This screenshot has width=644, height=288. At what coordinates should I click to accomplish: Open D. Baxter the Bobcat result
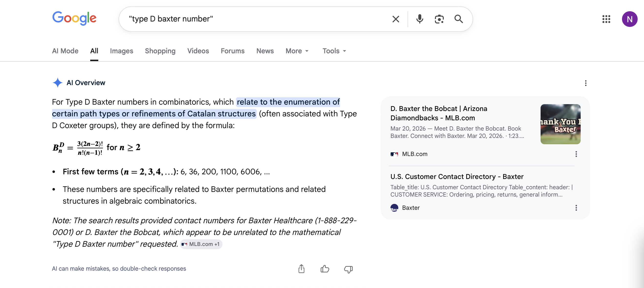tap(439, 113)
